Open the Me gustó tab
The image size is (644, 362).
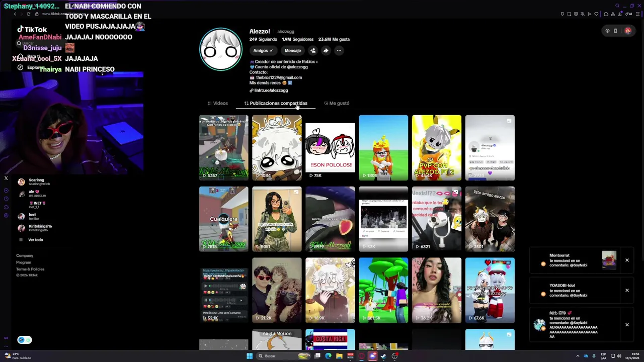pyautogui.click(x=337, y=103)
